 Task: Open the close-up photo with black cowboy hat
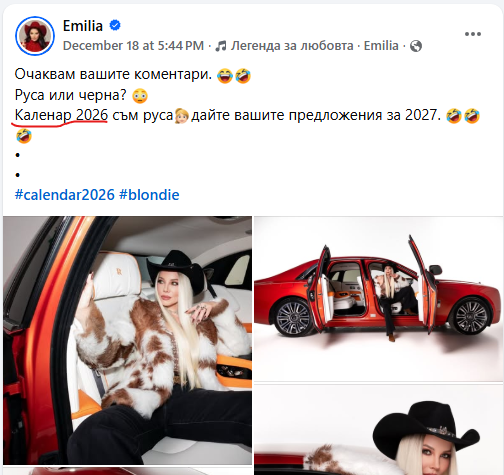pyautogui.click(x=378, y=430)
